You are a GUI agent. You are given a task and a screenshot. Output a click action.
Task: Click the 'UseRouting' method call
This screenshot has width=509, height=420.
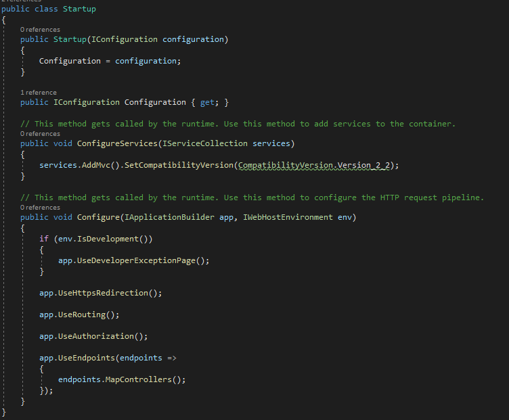click(82, 315)
